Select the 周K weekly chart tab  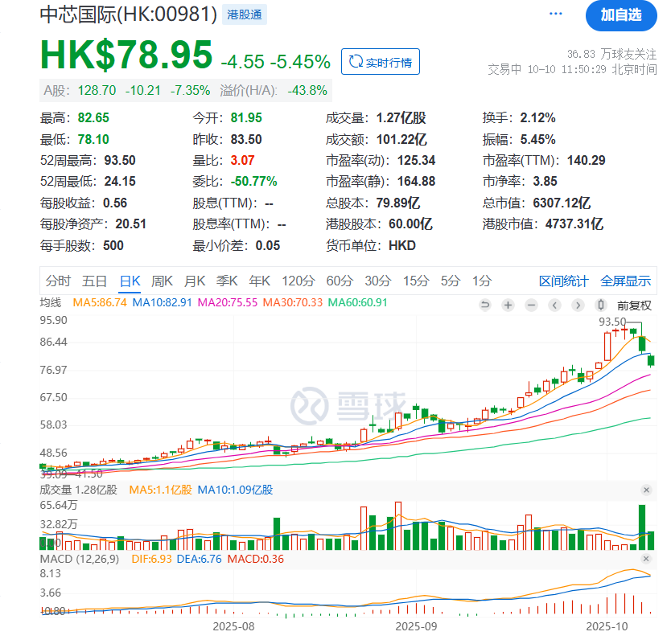[x=162, y=281]
